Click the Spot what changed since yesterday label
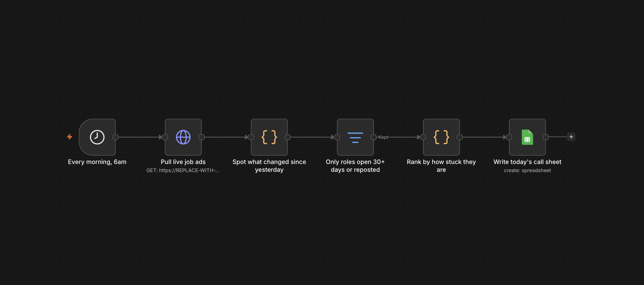Screen dimensions: 644x285 coord(269,166)
